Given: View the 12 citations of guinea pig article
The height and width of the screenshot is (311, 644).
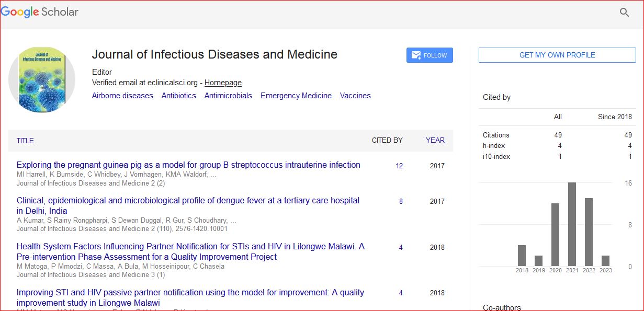Looking at the screenshot, I should [399, 166].
